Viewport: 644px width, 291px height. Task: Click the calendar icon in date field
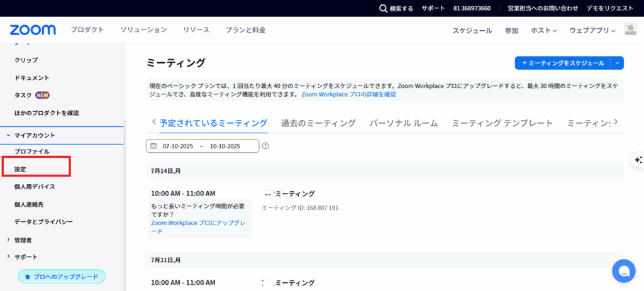[153, 146]
